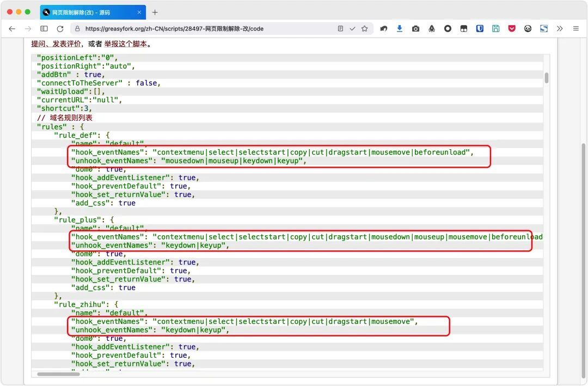Click the "shortcut":3 code line

click(64, 108)
